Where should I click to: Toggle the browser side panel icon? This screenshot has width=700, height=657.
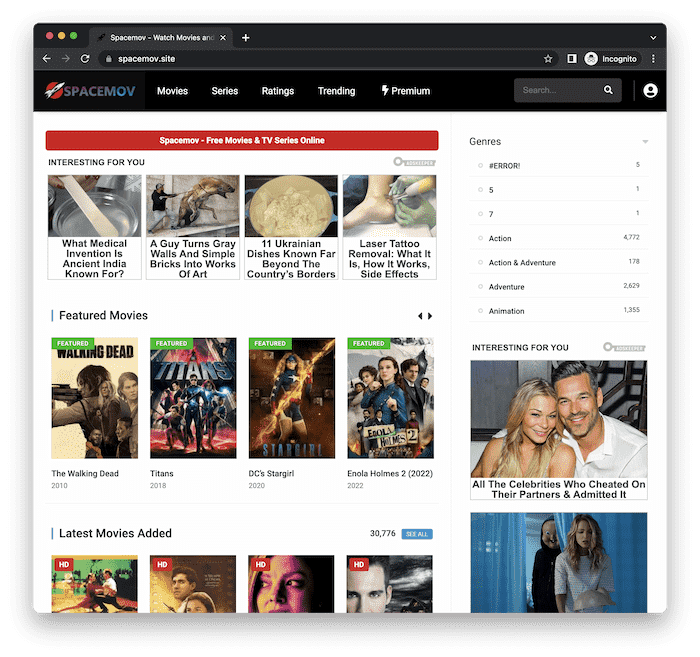tap(571, 58)
